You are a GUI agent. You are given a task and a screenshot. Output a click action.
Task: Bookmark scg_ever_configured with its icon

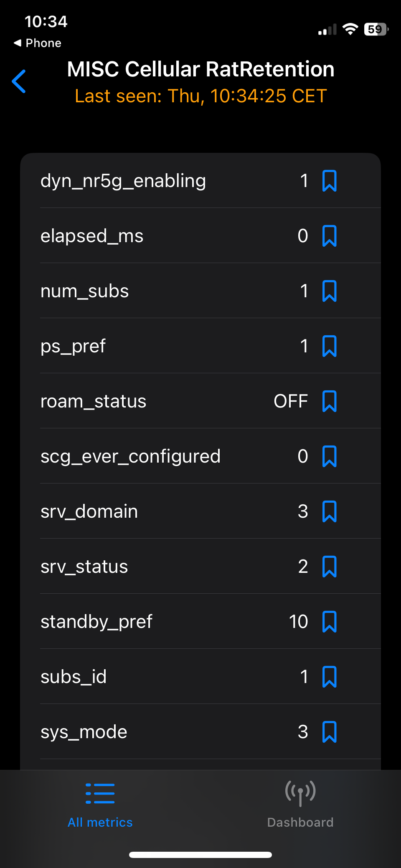(329, 456)
